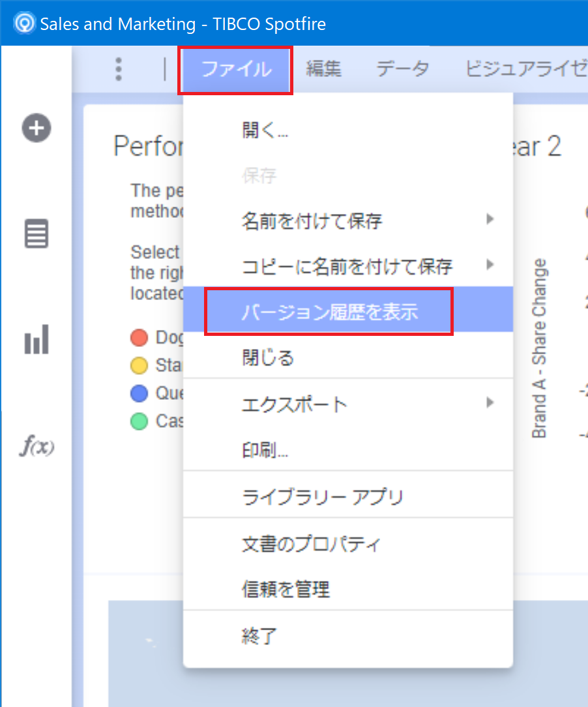Select コピーに名前を付けて保存 entry

tap(347, 267)
